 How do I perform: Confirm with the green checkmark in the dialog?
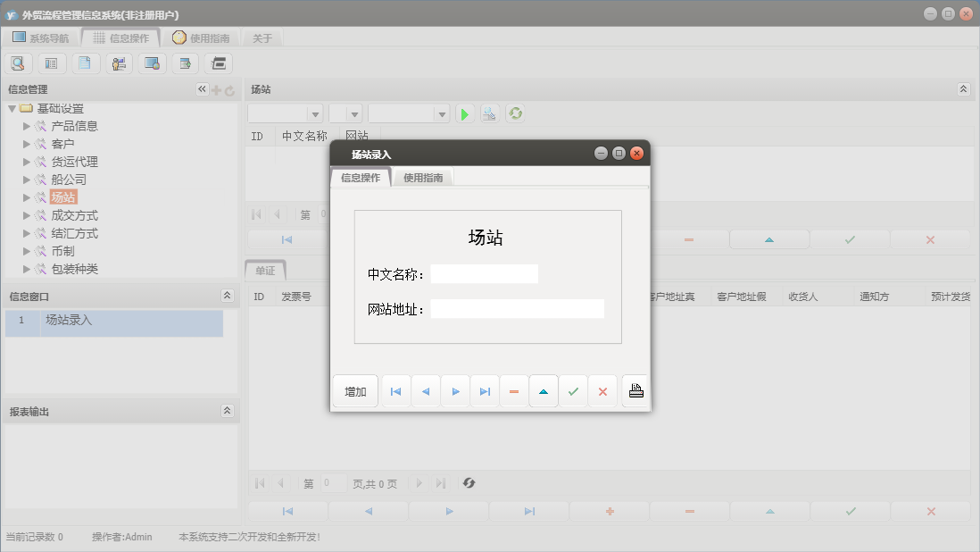pyautogui.click(x=573, y=390)
